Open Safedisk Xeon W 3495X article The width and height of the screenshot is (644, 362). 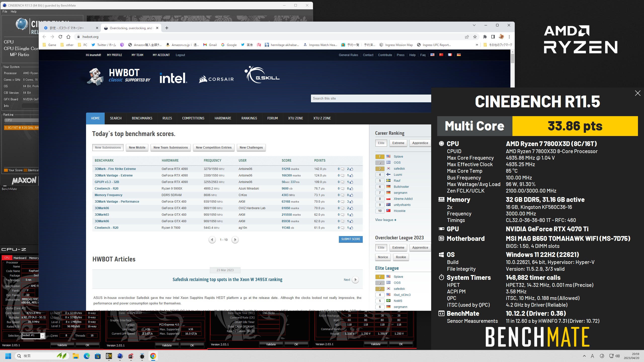(x=227, y=280)
